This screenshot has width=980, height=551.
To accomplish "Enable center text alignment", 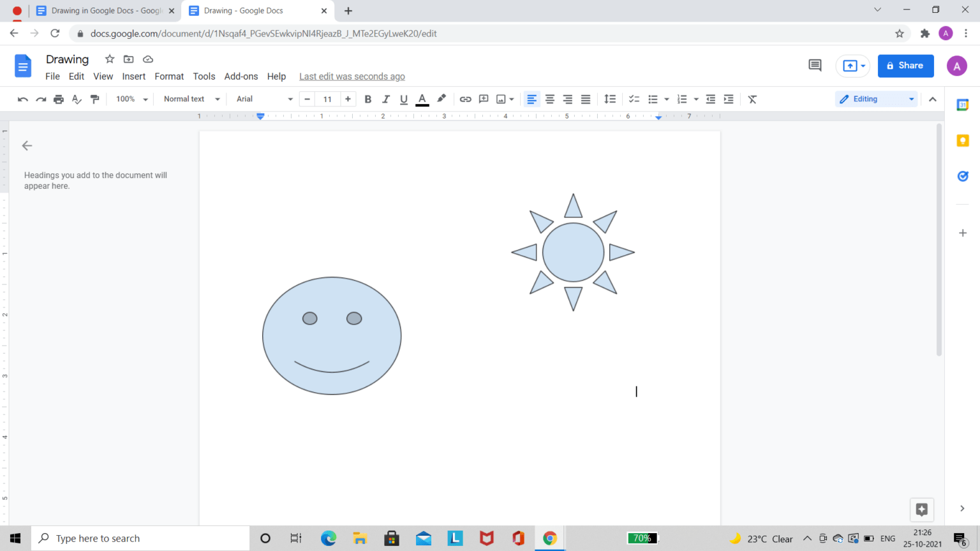I will pyautogui.click(x=549, y=99).
